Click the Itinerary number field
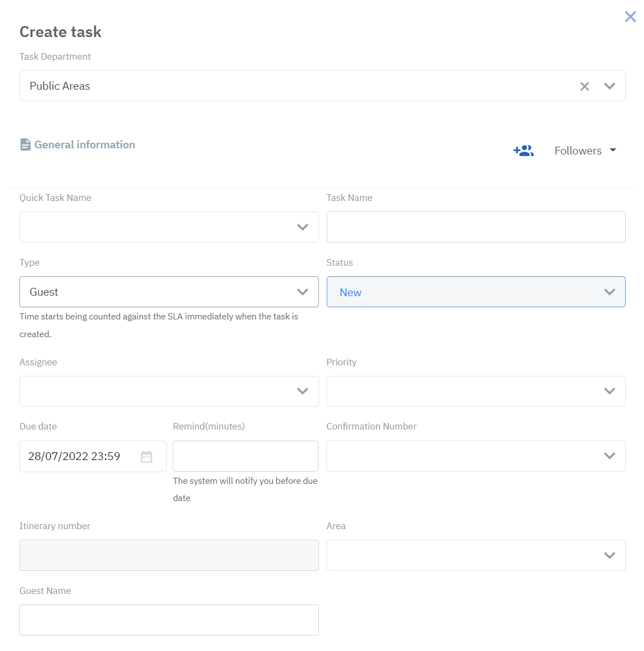Viewport: 644px width, 651px height. [x=169, y=555]
